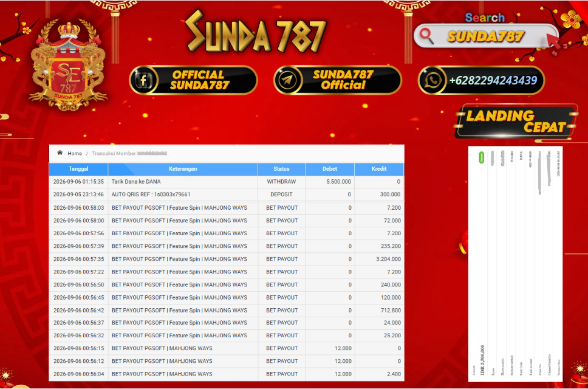Select date cell 2026-09-06 00:56:42
This screenshot has height=389, width=588.
78,310
